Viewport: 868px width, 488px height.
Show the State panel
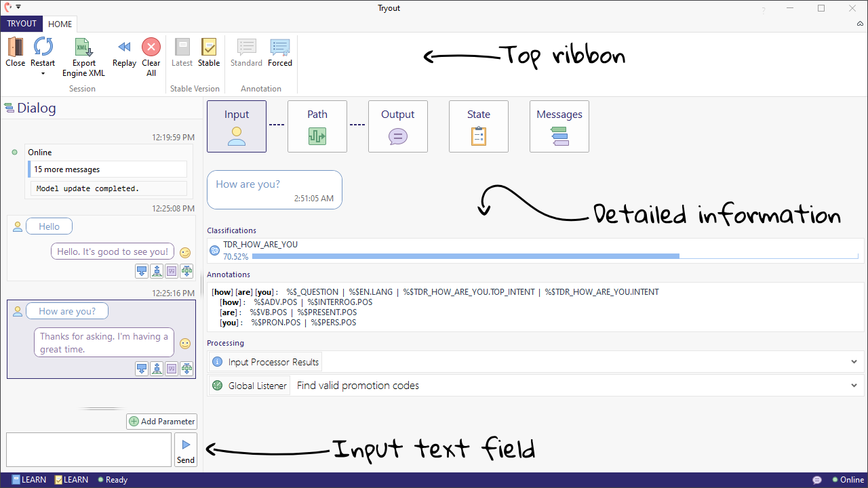478,127
